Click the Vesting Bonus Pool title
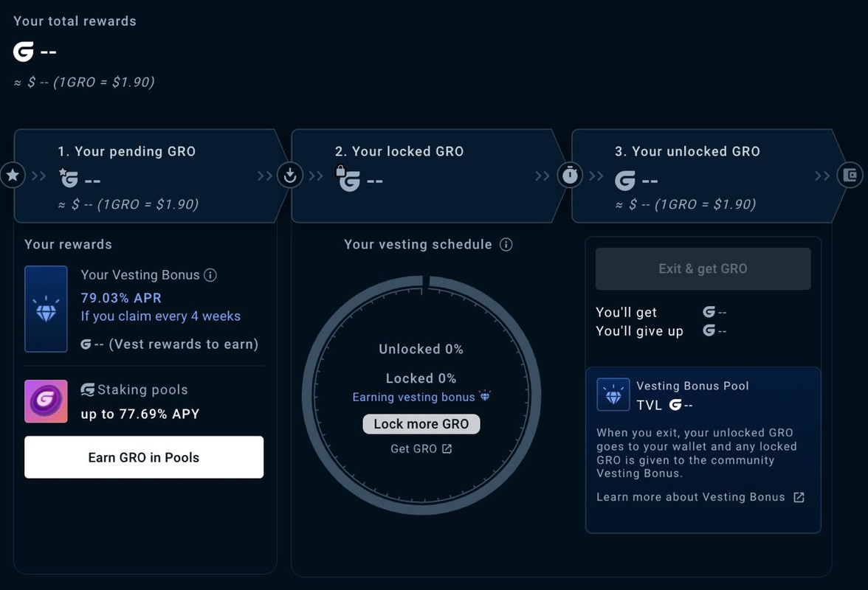The height and width of the screenshot is (590, 868). point(692,386)
